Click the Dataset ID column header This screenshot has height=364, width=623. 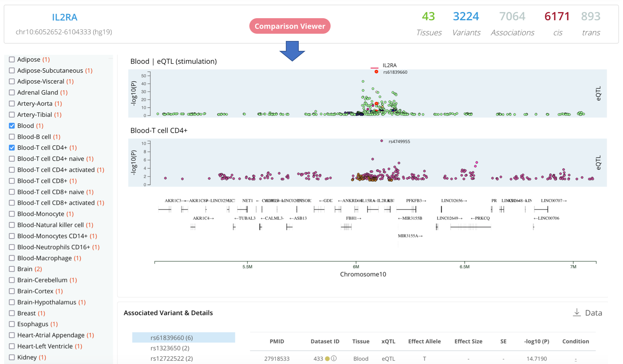pos(325,341)
